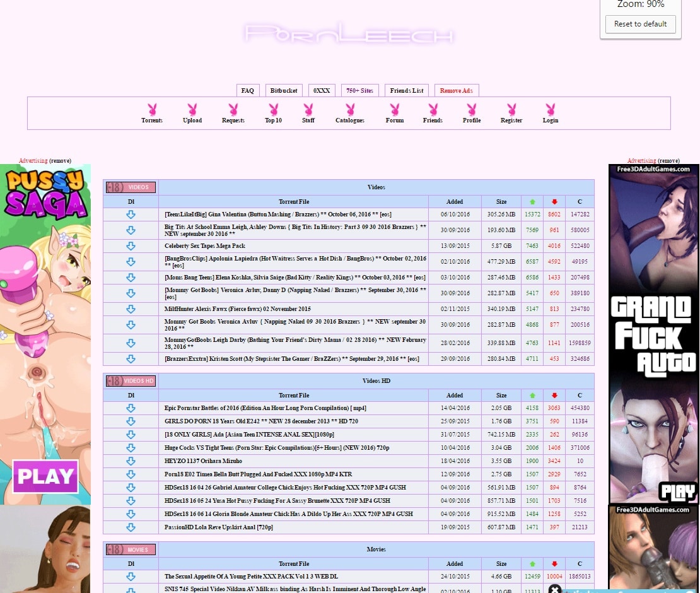Click the site logo banner at top
The height and width of the screenshot is (593, 700).
click(349, 33)
